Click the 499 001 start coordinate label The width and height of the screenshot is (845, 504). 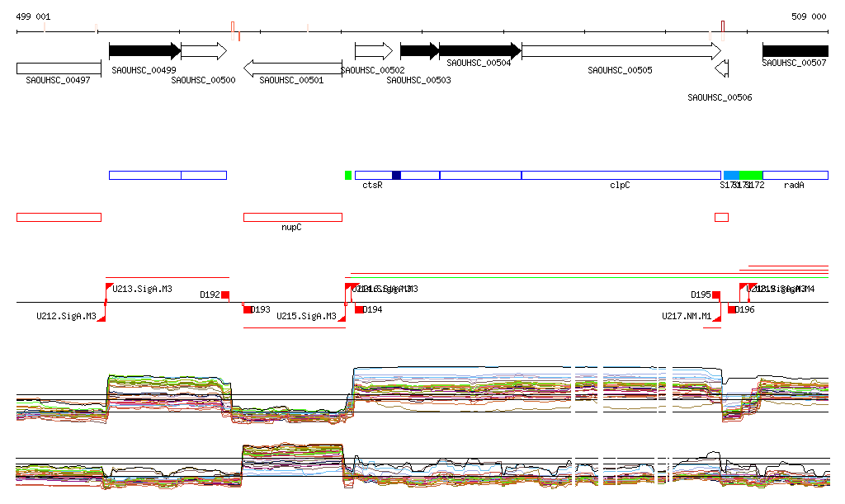coord(33,16)
